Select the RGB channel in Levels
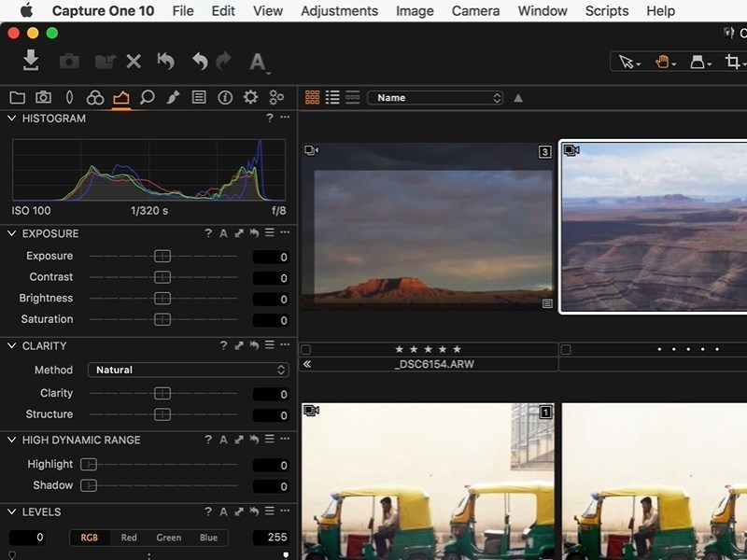This screenshot has width=747, height=560. [x=90, y=538]
